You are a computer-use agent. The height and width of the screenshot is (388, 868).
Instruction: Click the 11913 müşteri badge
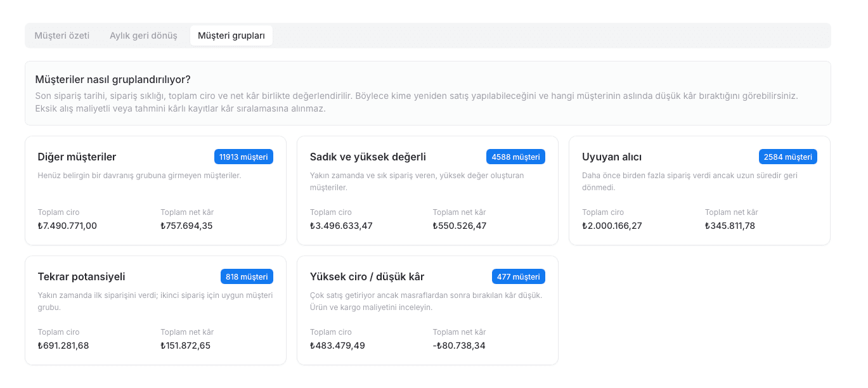[243, 157]
